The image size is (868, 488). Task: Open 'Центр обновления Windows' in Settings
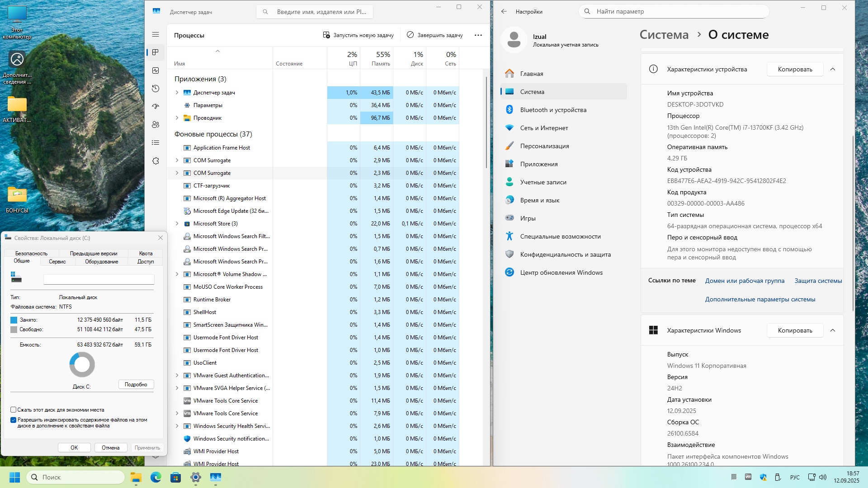[564, 272]
